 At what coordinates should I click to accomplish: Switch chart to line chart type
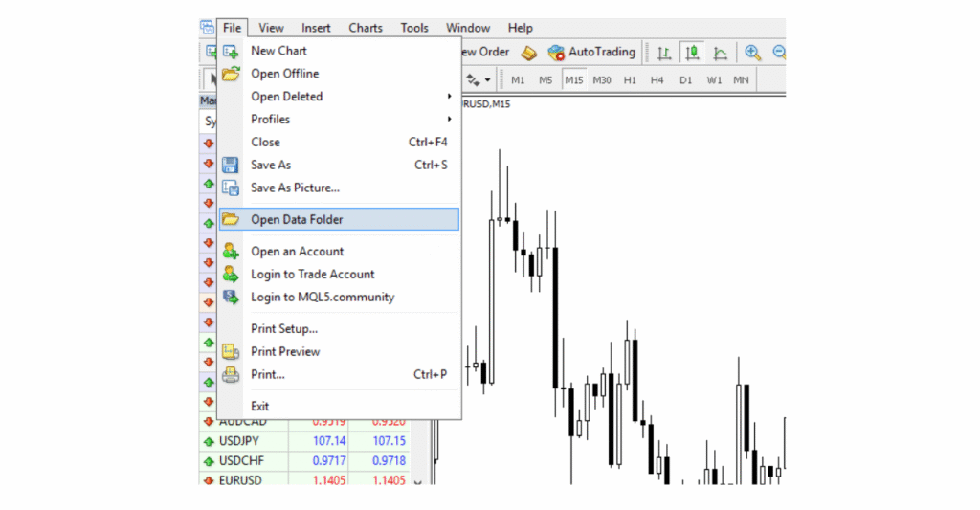pyautogui.click(x=720, y=54)
